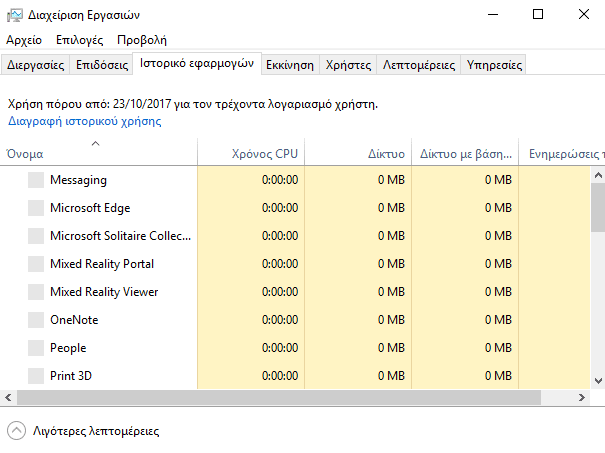
Task: Sort by the Δίκτυο column header
Action: 358,152
